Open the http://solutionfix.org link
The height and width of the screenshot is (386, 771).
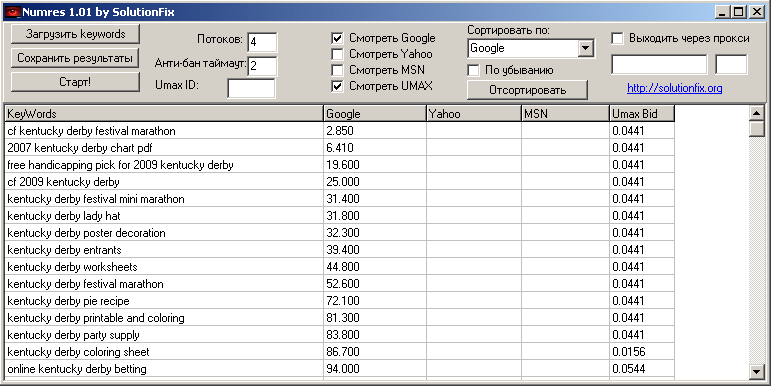pyautogui.click(x=675, y=89)
